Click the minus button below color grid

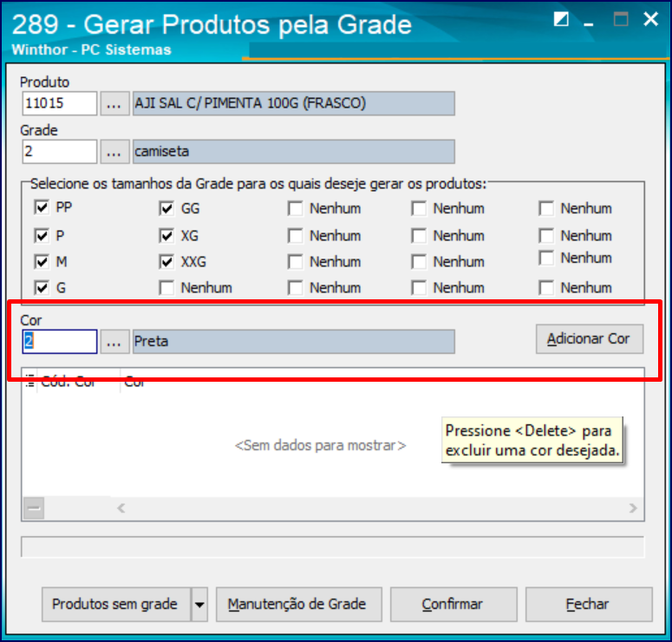[34, 508]
